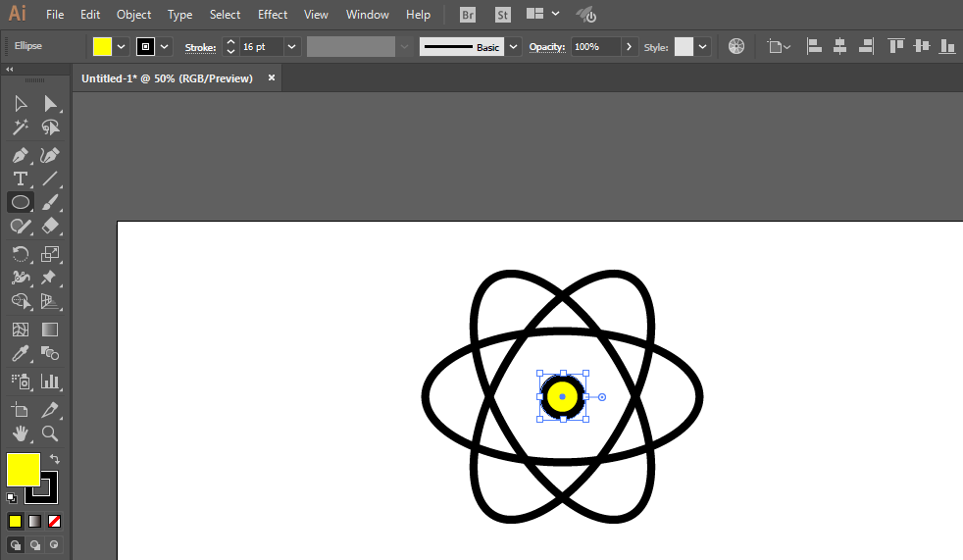Select the Width warp tool
Image resolution: width=963 pixels, height=560 pixels.
(x=21, y=278)
